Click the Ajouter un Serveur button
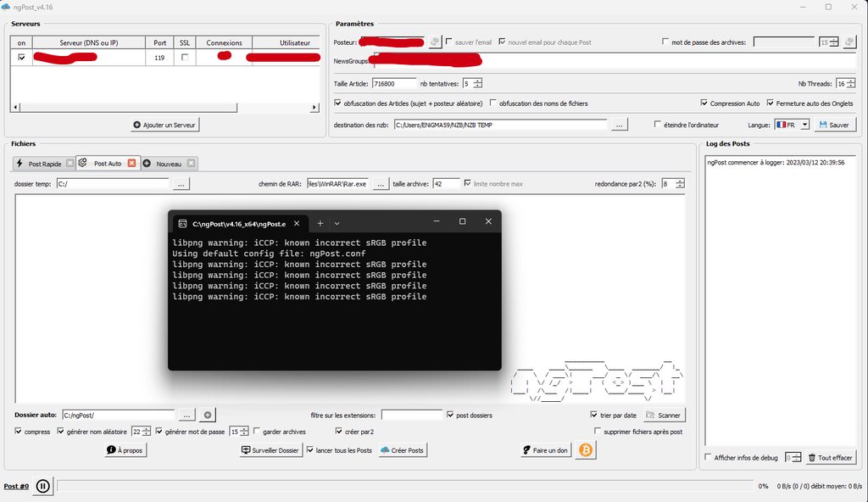The image size is (868, 502). [x=165, y=125]
